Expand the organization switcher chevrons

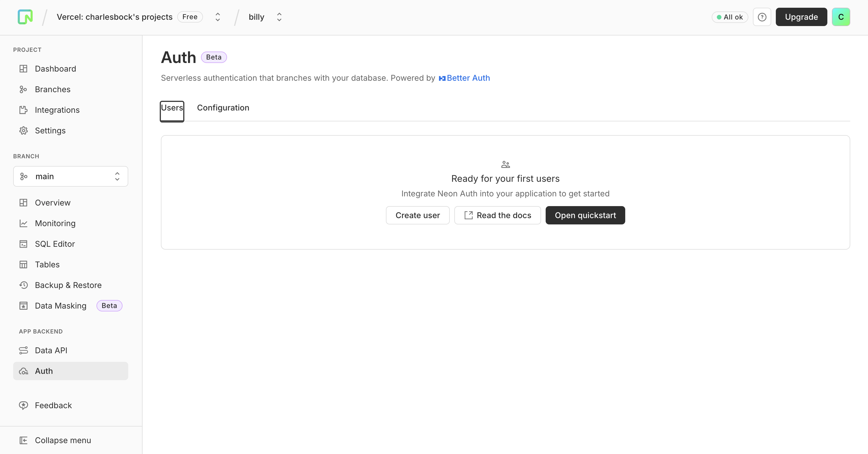pyautogui.click(x=218, y=17)
